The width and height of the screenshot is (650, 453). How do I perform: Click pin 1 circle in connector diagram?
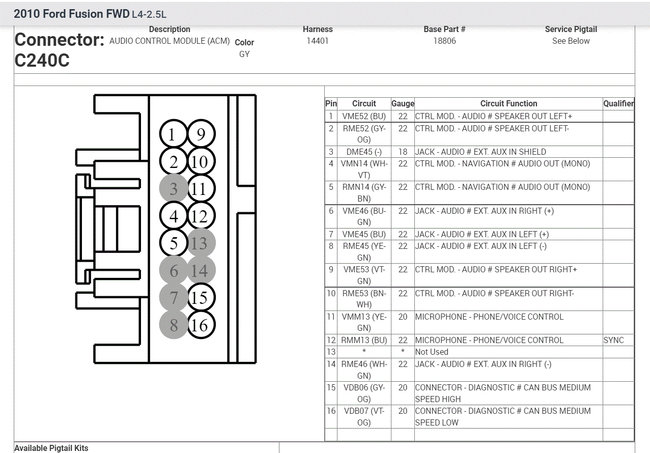click(173, 134)
